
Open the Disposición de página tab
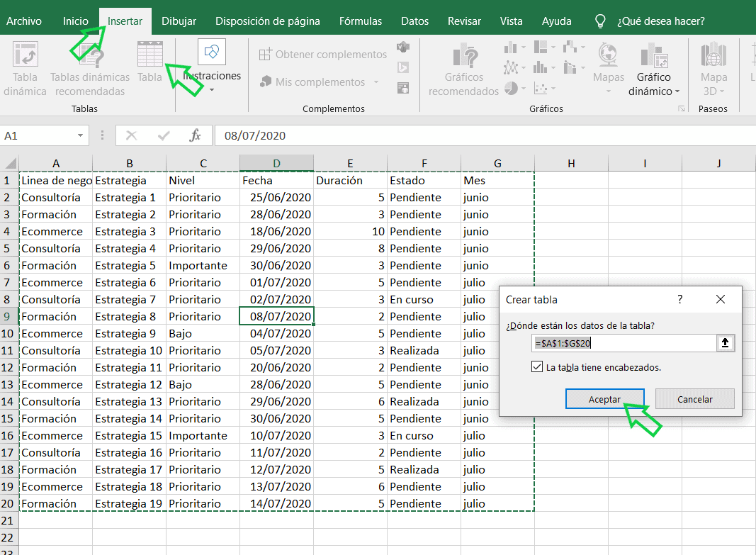268,21
